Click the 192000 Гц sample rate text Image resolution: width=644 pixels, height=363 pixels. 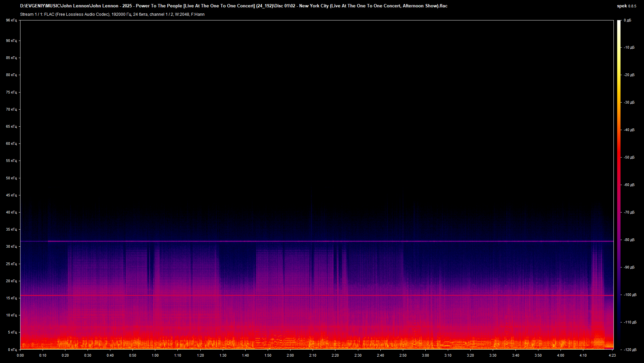[121, 14]
